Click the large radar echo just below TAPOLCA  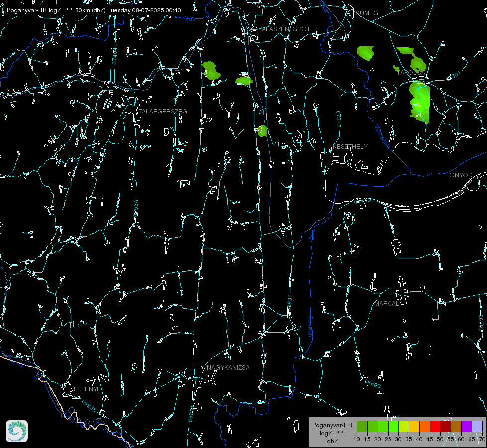(420, 103)
